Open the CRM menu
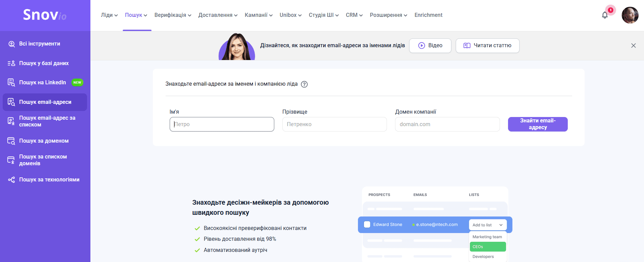The width and height of the screenshot is (644, 262). pos(354,15)
